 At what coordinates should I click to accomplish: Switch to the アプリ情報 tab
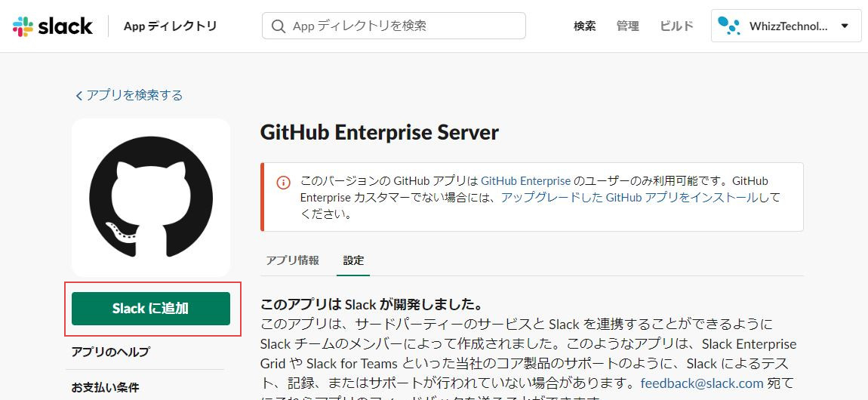292,260
